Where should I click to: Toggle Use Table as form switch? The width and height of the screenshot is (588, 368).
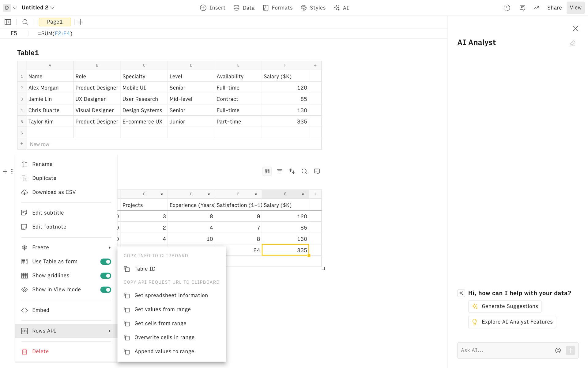click(x=106, y=262)
